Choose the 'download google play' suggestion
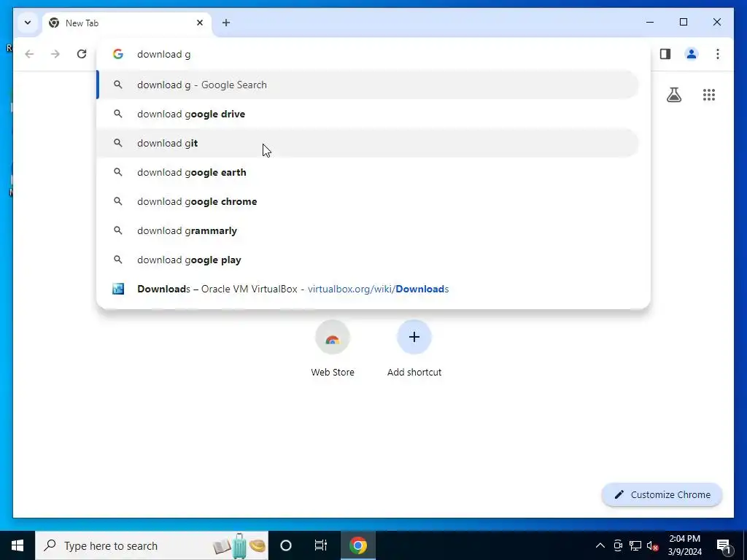The width and height of the screenshot is (747, 560). [x=368, y=260]
